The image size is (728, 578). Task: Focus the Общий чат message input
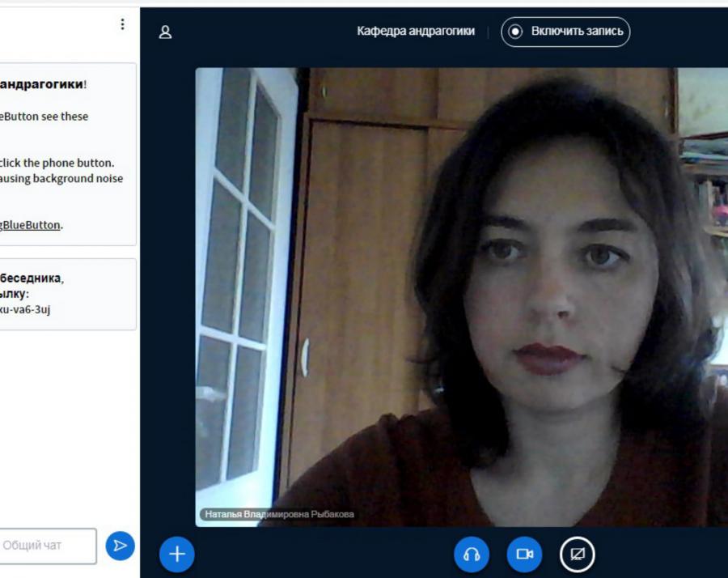point(48,546)
